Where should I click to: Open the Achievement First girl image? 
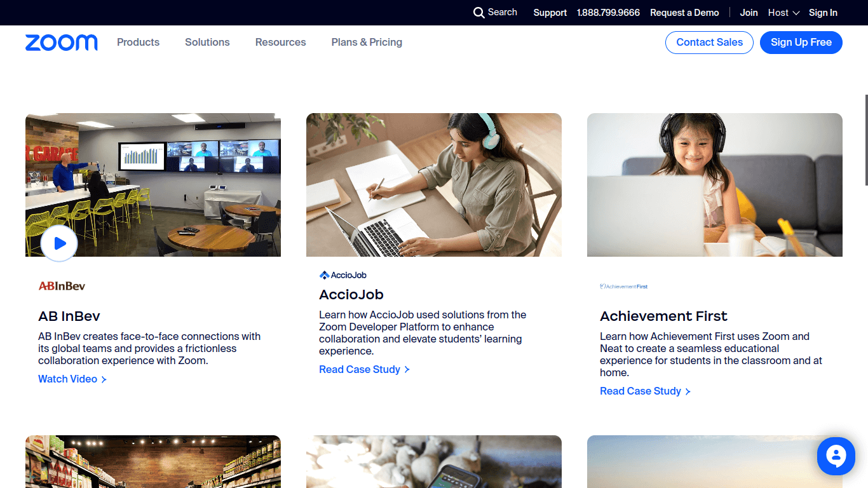[715, 185]
